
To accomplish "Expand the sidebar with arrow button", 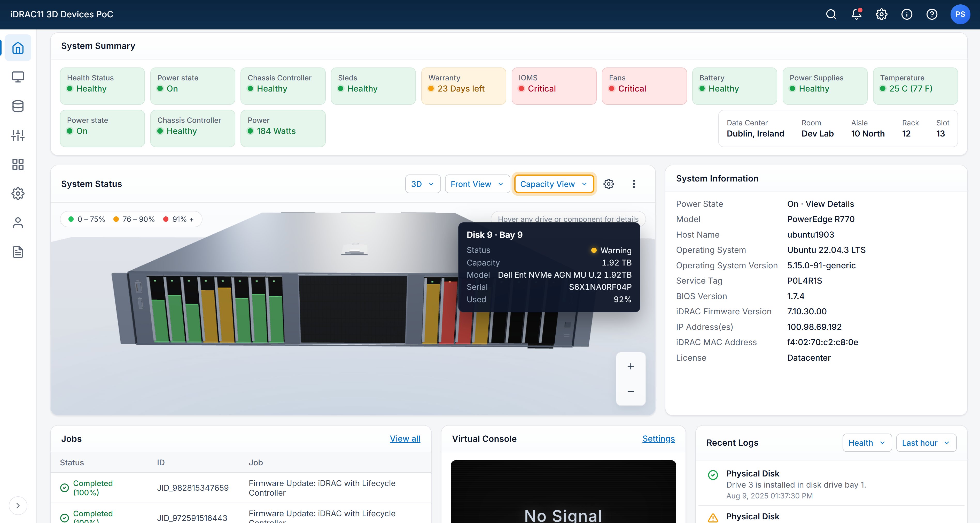I will point(18,505).
